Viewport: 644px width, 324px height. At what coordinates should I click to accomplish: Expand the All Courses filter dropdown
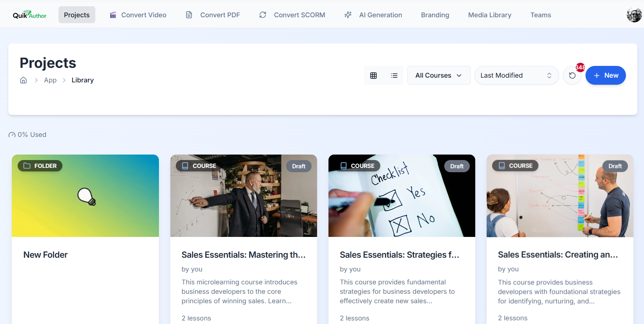coord(439,75)
